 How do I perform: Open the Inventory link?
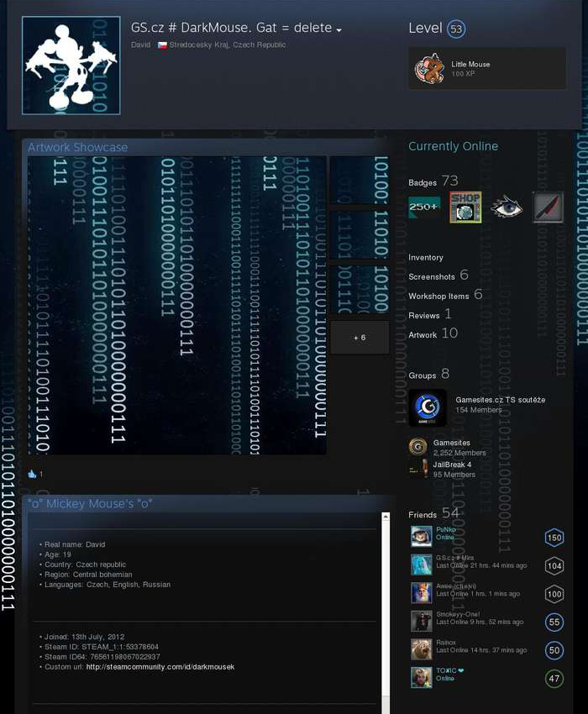(x=426, y=257)
